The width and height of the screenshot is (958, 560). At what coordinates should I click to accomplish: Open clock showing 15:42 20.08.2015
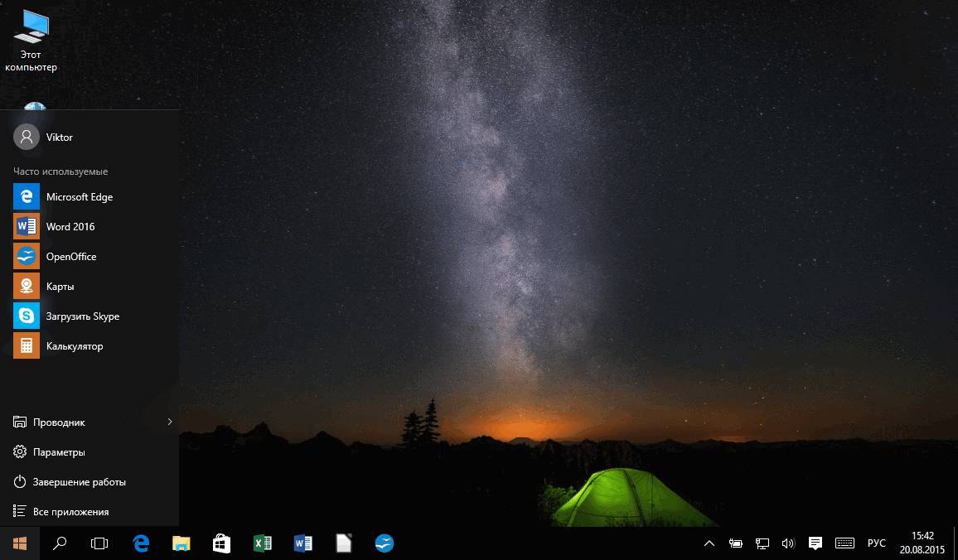pyautogui.click(x=922, y=543)
